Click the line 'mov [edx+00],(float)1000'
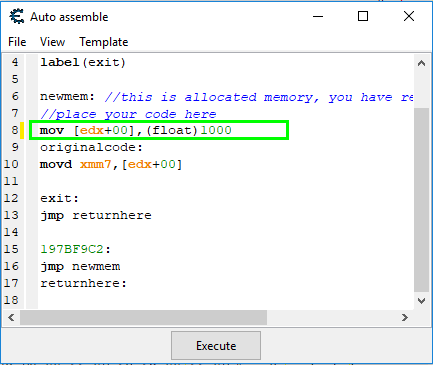This screenshot has height=365, width=433. (x=136, y=130)
